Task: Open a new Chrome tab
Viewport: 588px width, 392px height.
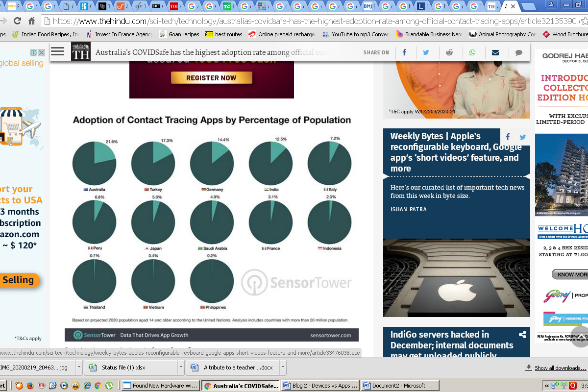Action: click(528, 7)
